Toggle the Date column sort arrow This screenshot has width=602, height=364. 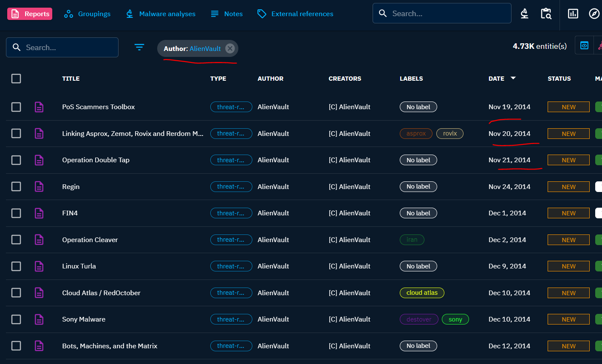[x=513, y=78]
